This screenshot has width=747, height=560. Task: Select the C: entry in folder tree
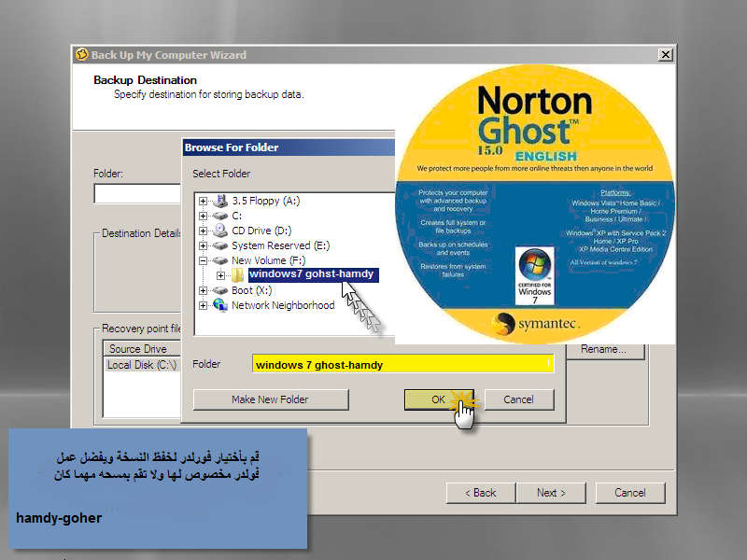237,216
